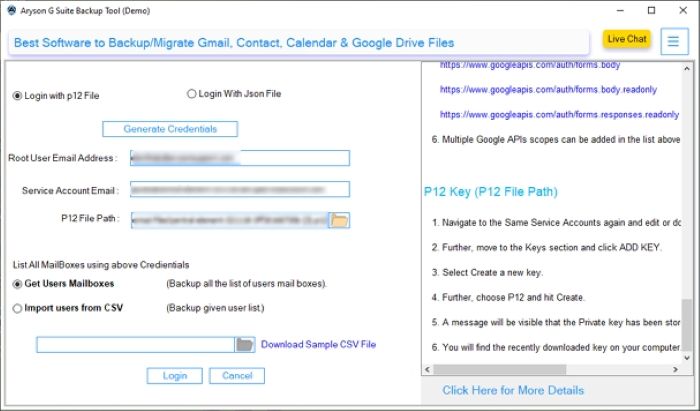Open the forms.responses.readonly googleapis link

click(559, 115)
